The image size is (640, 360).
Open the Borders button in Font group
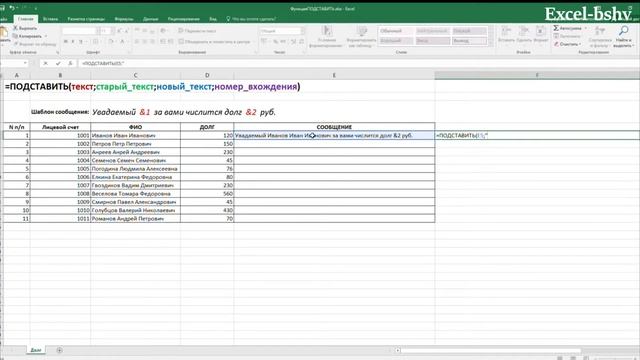96,41
